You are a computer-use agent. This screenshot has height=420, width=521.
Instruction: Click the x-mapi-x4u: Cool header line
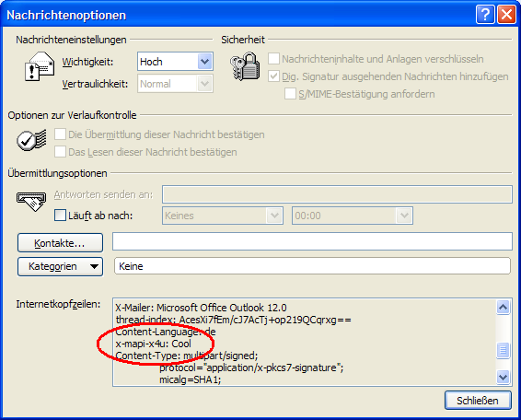pos(153,344)
